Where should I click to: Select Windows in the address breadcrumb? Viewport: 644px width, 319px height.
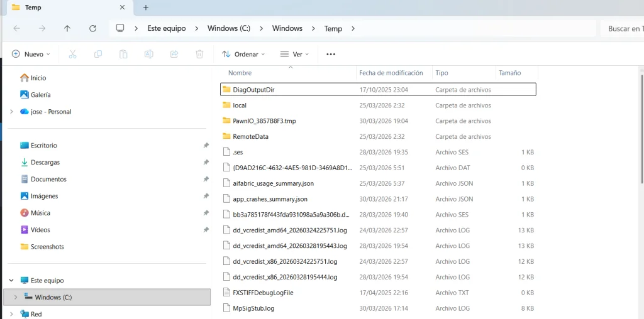tap(287, 28)
